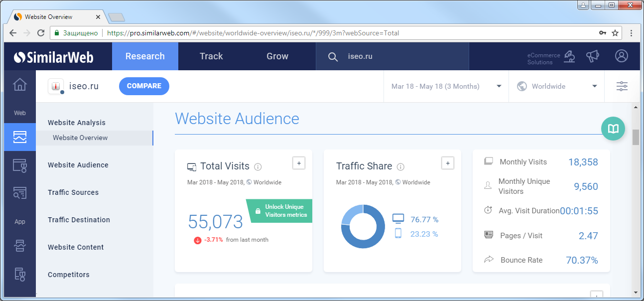Switch to the Research tab

point(145,56)
